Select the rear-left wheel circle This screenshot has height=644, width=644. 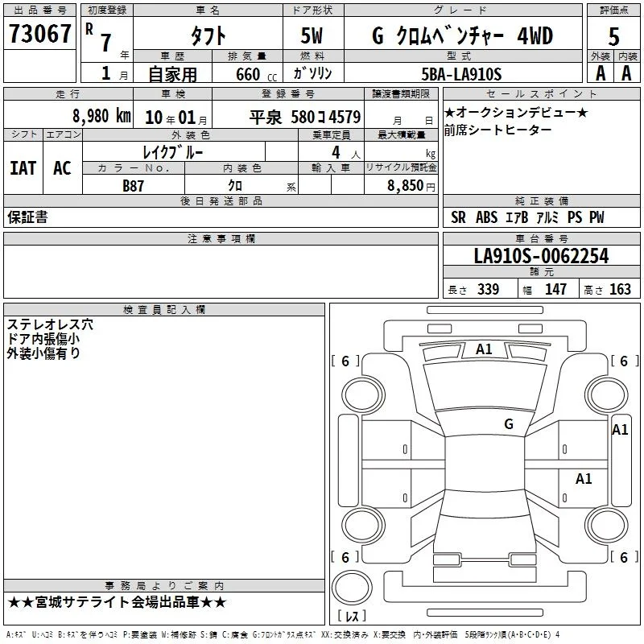pos(363,526)
